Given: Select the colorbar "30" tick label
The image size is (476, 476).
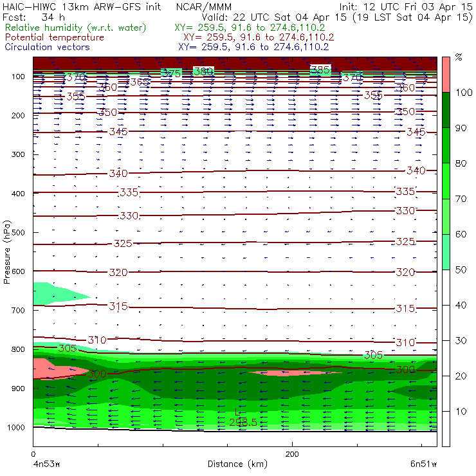Looking at the screenshot, I should point(461,341).
